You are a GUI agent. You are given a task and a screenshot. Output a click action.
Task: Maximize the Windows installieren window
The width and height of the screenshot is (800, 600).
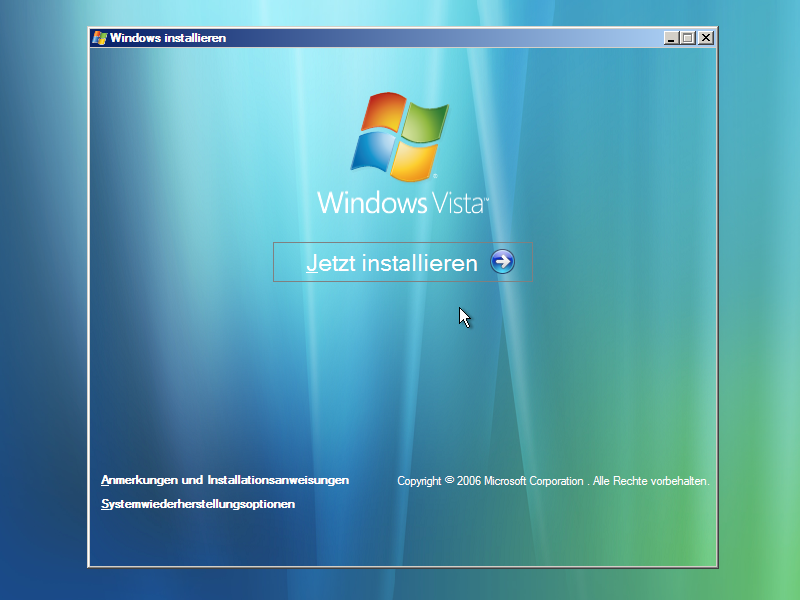pos(688,38)
